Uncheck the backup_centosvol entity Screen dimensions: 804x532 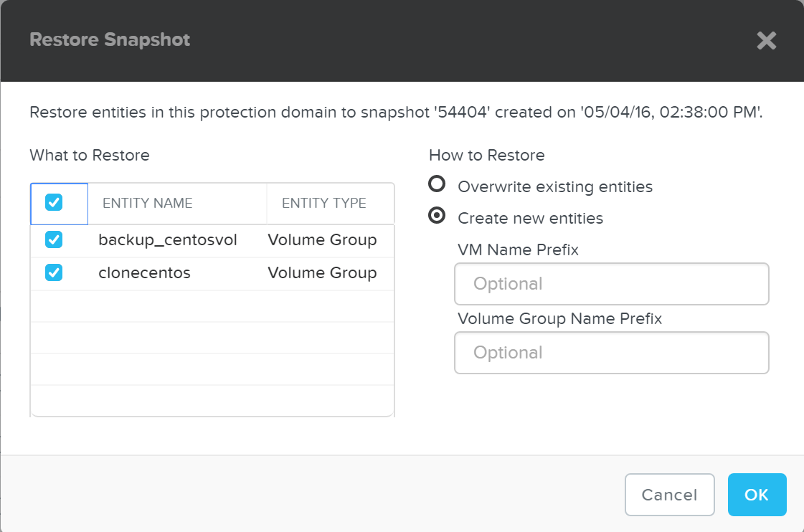(x=53, y=239)
